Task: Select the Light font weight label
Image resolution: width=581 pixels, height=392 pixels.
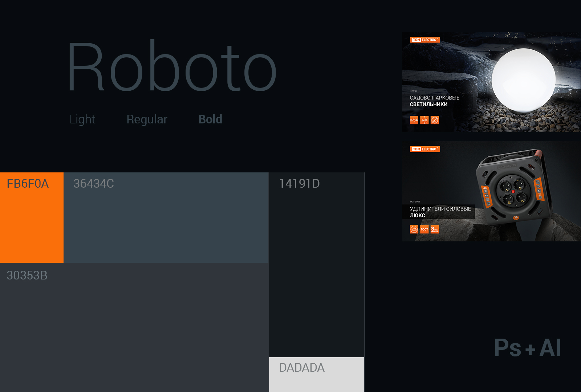Action: [82, 119]
